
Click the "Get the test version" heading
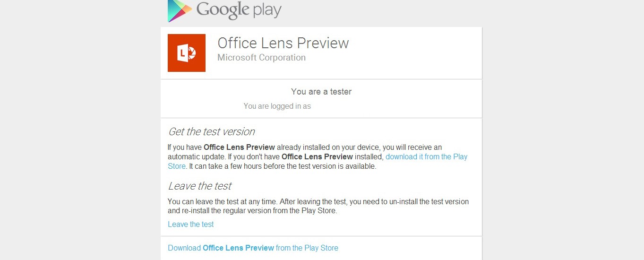[211, 132]
